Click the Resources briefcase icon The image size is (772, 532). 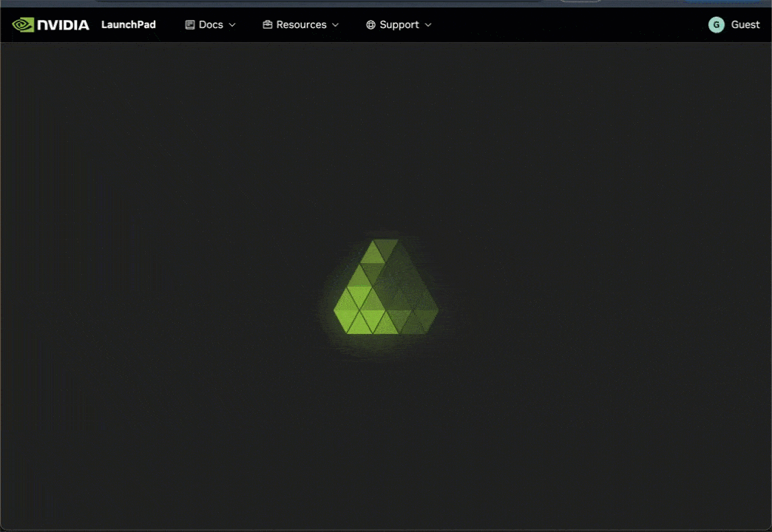click(x=268, y=24)
